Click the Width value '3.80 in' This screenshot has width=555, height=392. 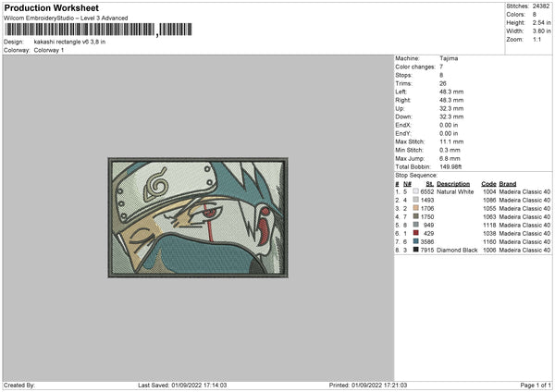click(541, 31)
